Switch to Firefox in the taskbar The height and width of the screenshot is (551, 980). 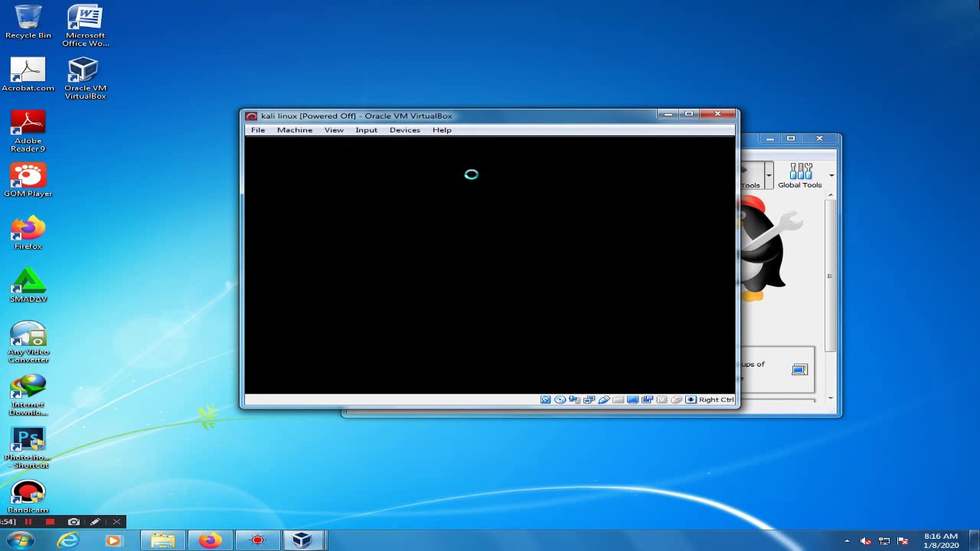pyautogui.click(x=210, y=541)
